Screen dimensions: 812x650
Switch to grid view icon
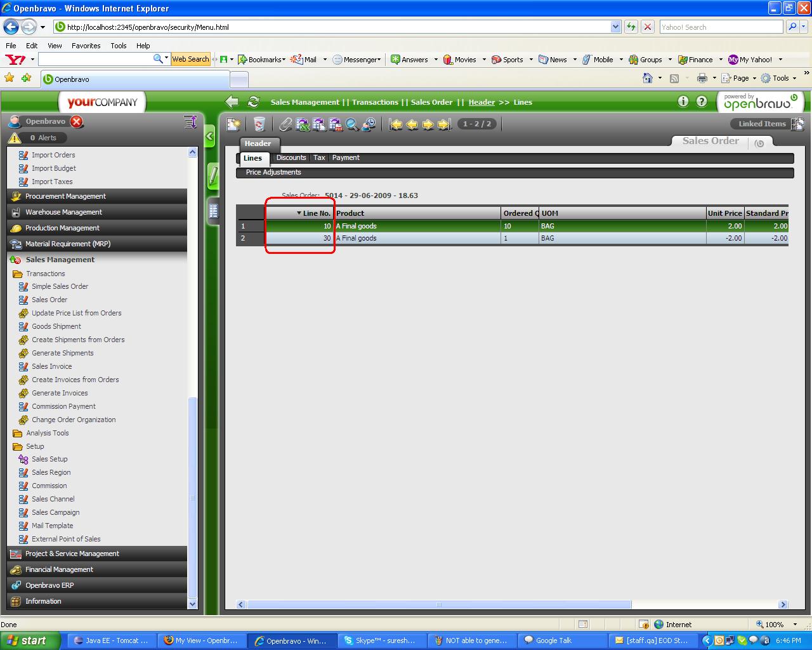tap(214, 211)
